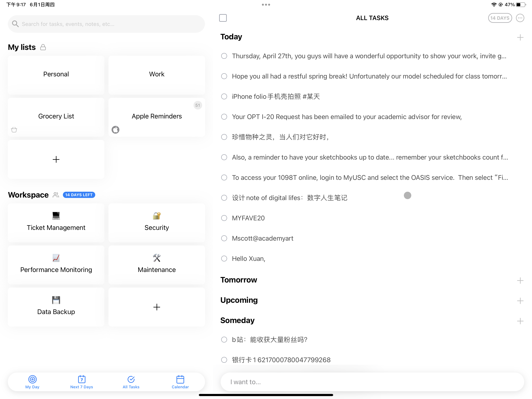Expand the Upcoming section heading
The width and height of the screenshot is (532, 399).
[x=239, y=300]
